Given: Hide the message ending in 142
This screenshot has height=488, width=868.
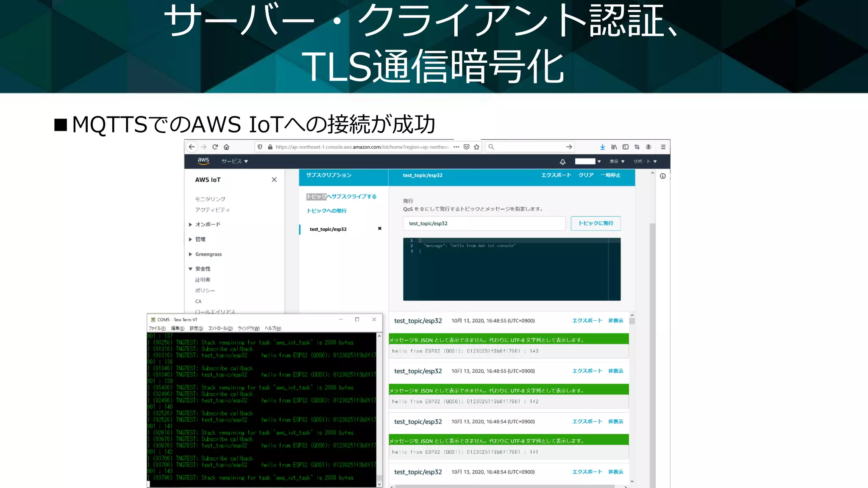Looking at the screenshot, I should point(616,371).
